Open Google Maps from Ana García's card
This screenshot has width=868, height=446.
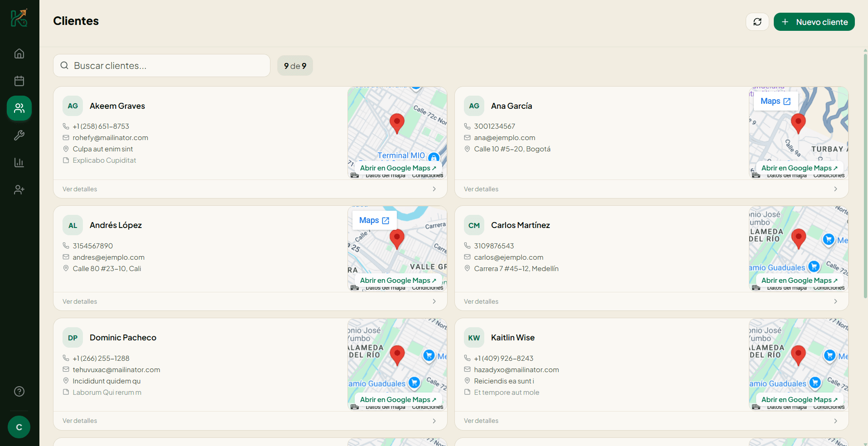coord(799,168)
